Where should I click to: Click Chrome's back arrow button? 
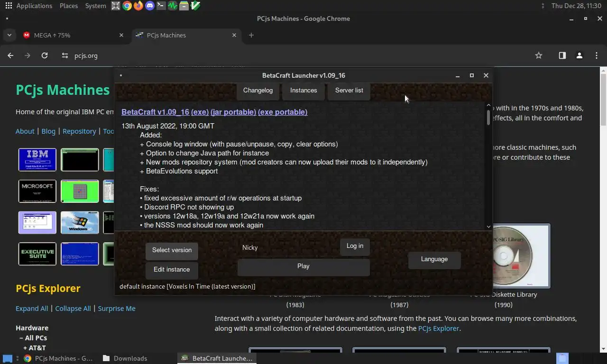[10, 55]
